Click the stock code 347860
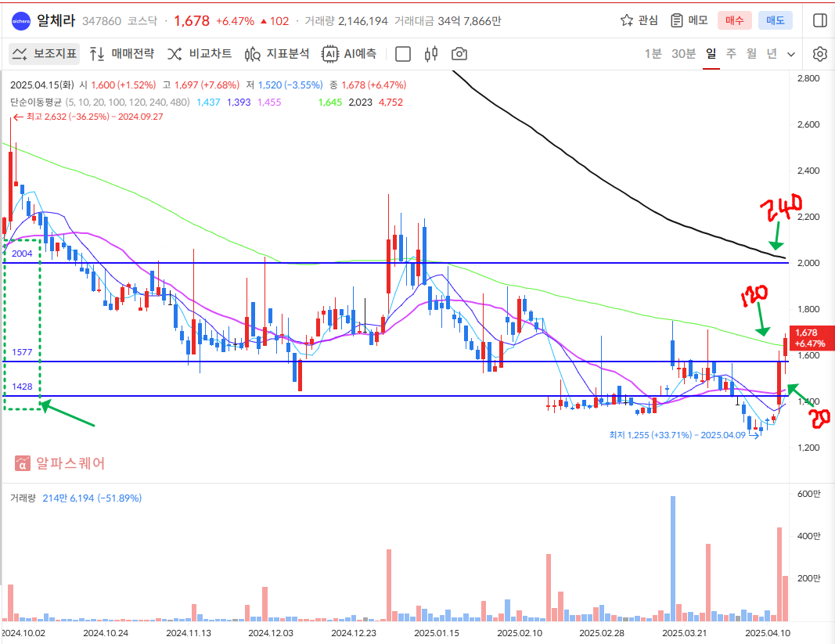835x644 pixels. (x=103, y=21)
